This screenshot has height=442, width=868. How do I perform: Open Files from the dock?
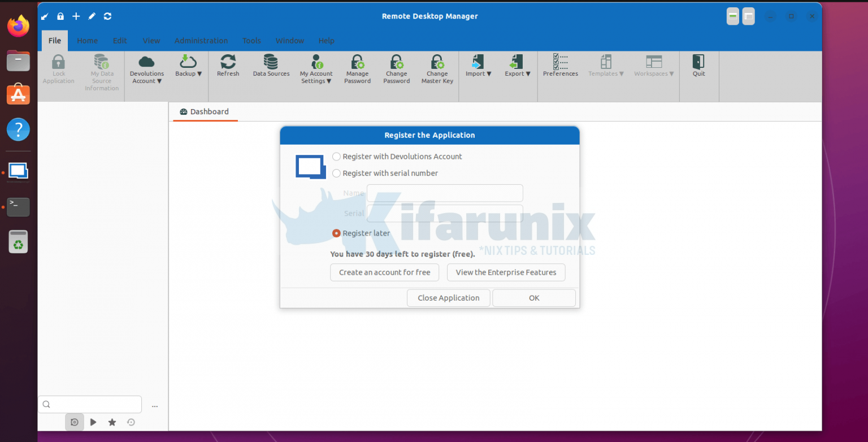click(x=18, y=60)
